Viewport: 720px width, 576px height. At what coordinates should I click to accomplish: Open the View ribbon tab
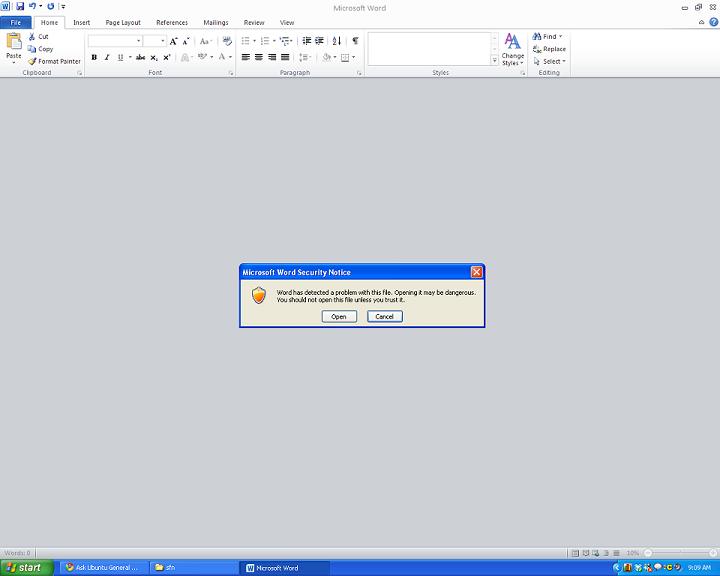pos(287,22)
